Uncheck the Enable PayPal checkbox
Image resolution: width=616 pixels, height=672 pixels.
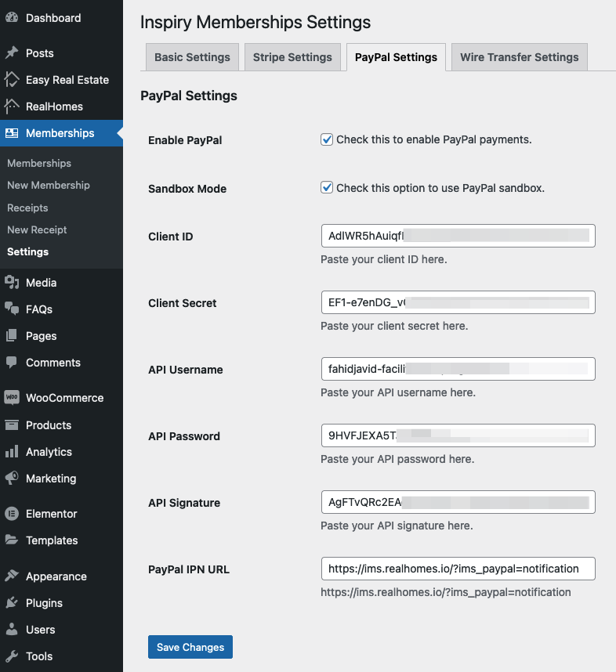pos(327,139)
